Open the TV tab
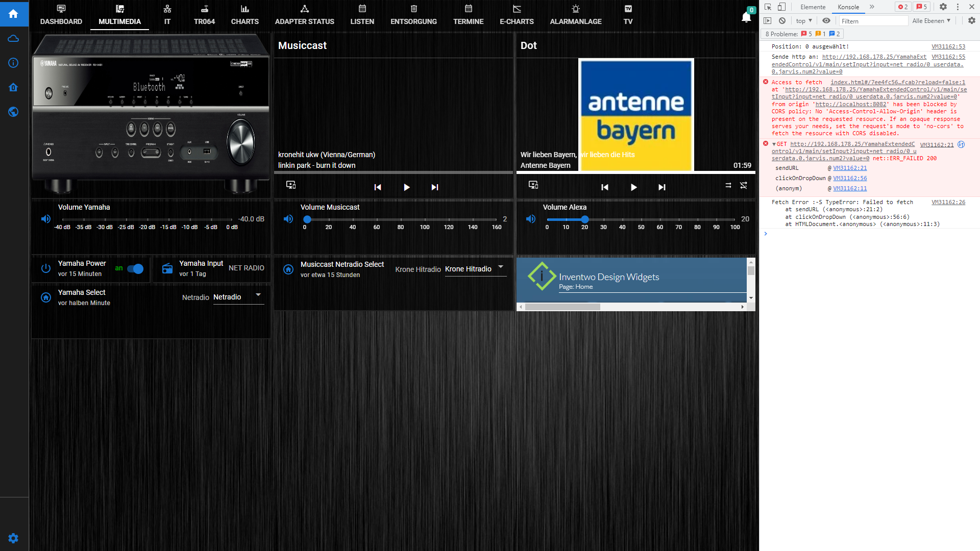The width and height of the screenshot is (980, 551). [x=628, y=15]
